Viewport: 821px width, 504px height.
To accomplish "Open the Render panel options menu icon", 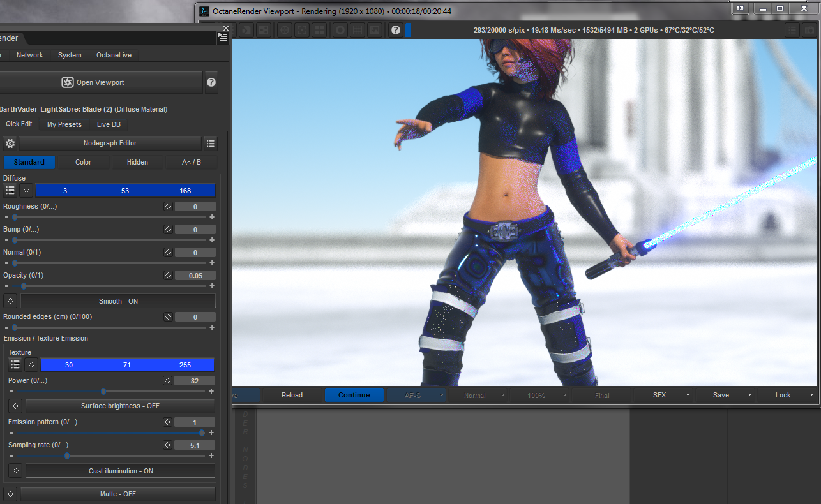I will click(223, 38).
